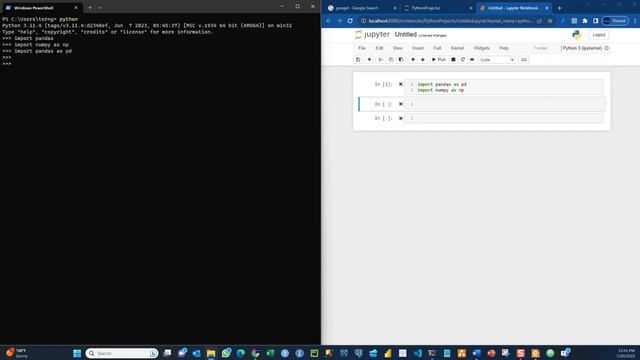Open the Kernel menu in Jupyter
640x360 pixels.
457,48
